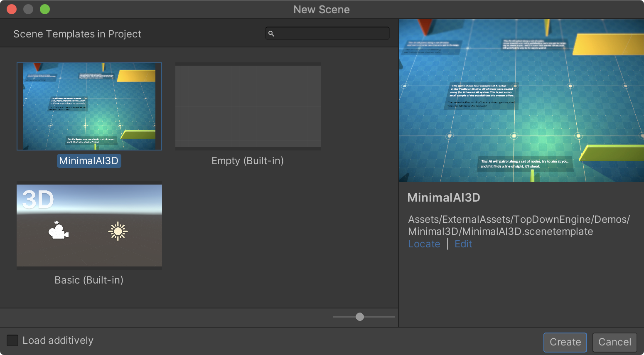644x355 pixels.
Task: Select the MinimalAI3D scene template thumbnail
Action: [89, 106]
